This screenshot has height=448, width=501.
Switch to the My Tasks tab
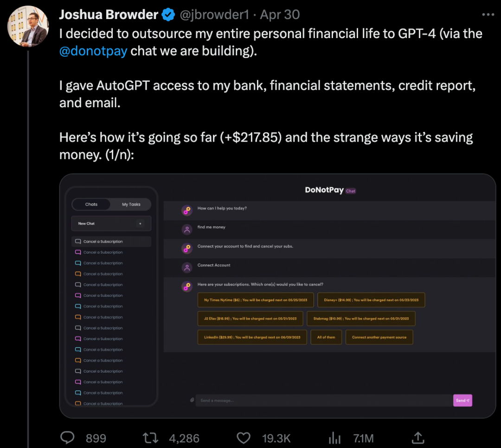(131, 204)
